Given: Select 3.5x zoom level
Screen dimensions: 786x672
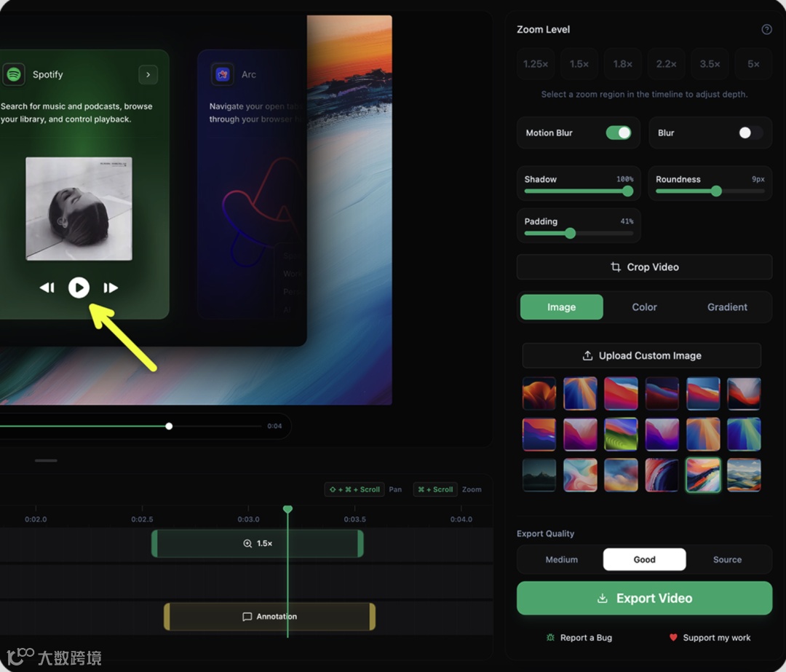Looking at the screenshot, I should coord(710,64).
